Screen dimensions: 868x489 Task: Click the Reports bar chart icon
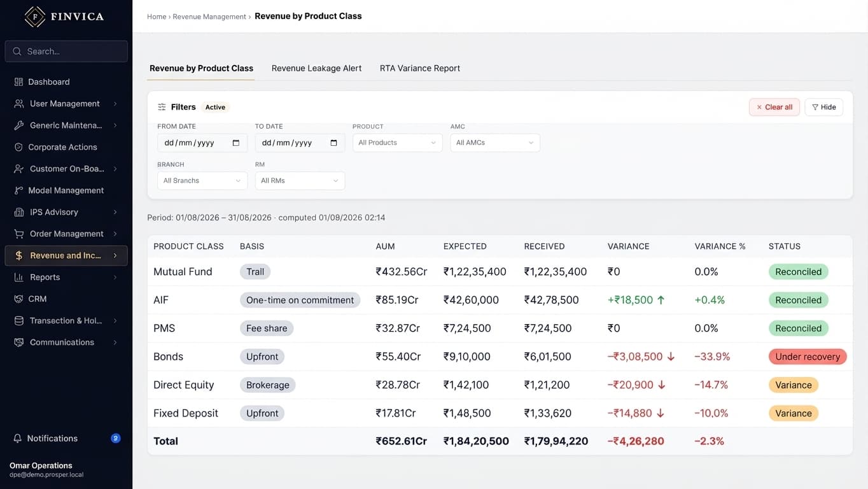[19, 277]
